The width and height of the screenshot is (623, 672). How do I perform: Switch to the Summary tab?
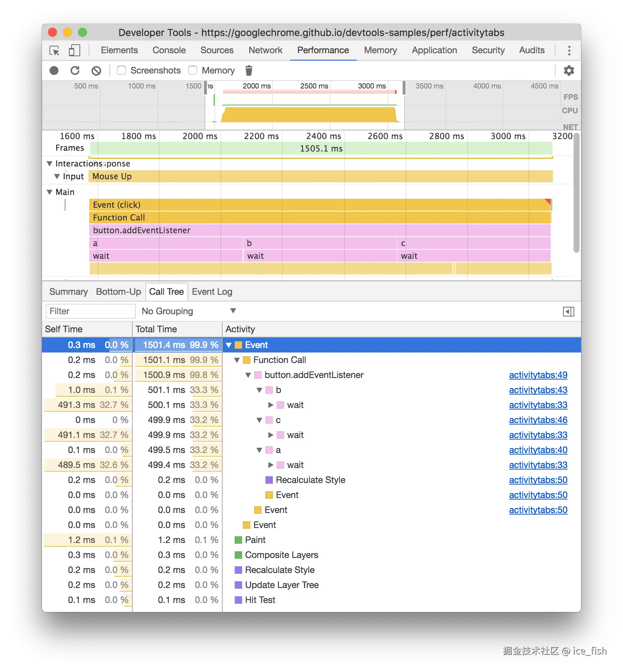(69, 292)
